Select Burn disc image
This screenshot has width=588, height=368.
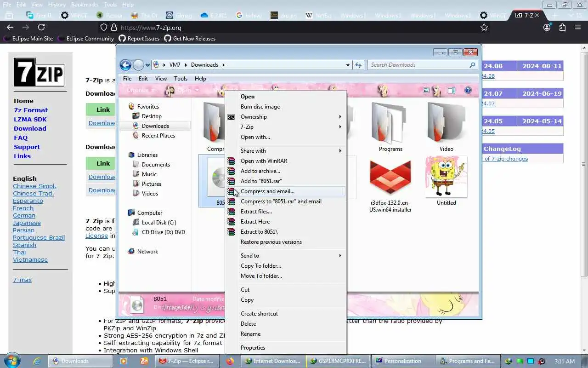point(260,107)
